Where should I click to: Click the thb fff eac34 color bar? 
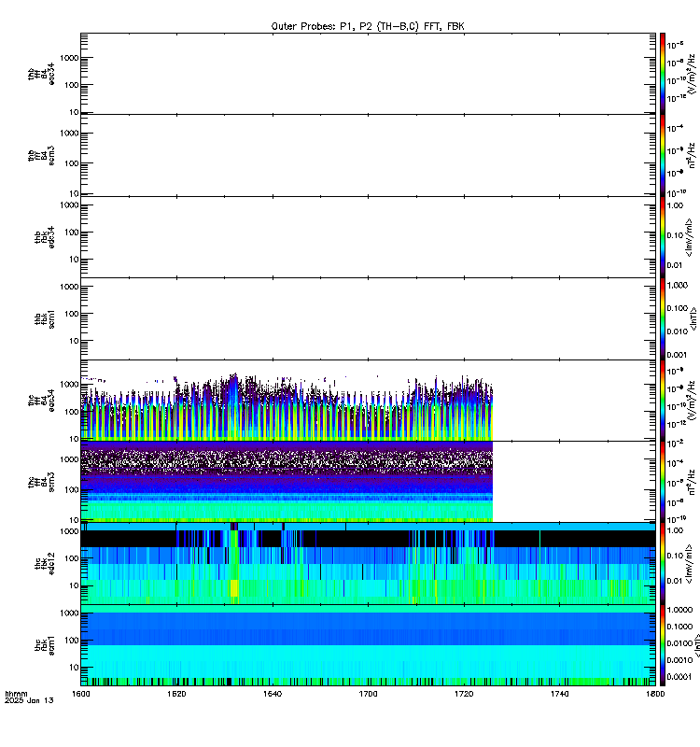click(x=663, y=74)
